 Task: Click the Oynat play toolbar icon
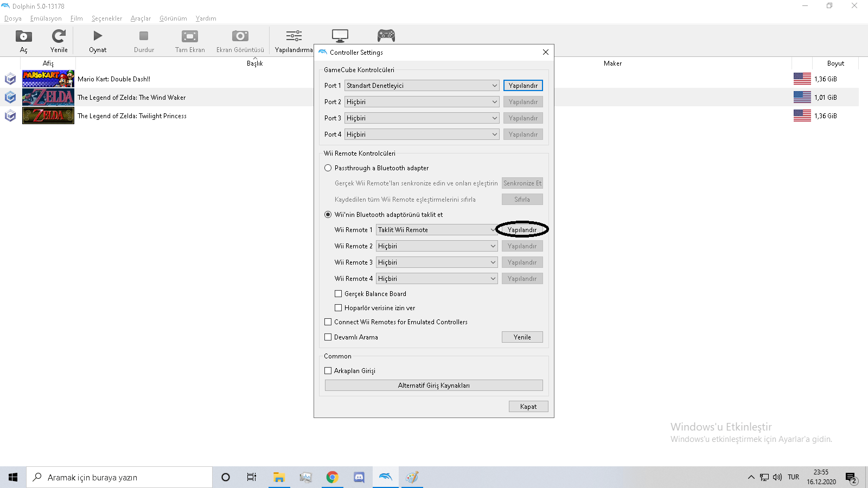pos(98,36)
